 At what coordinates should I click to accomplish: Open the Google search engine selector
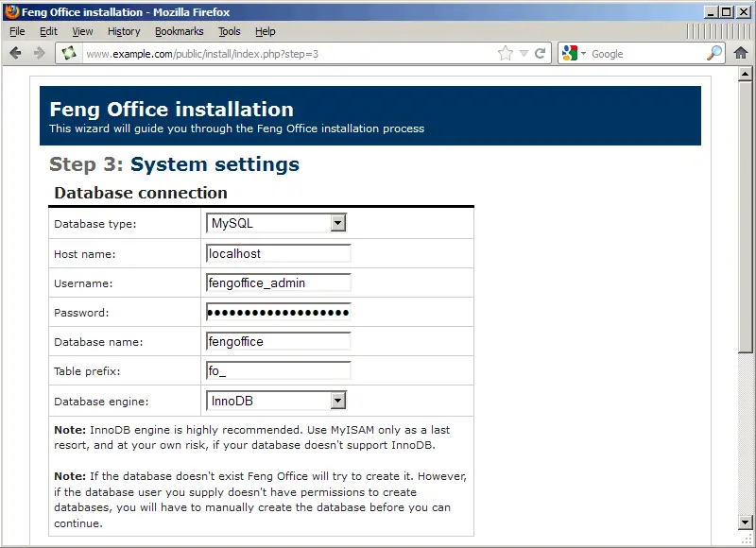pos(574,53)
